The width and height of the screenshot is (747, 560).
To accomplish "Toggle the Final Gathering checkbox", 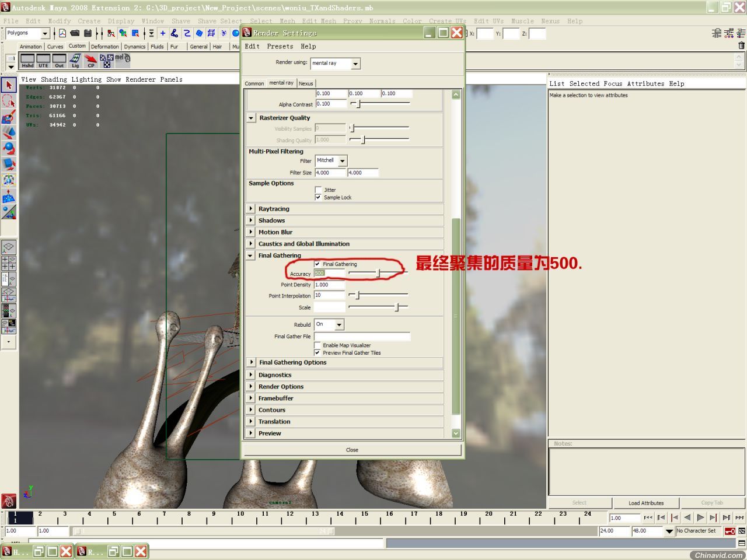I will coord(317,264).
